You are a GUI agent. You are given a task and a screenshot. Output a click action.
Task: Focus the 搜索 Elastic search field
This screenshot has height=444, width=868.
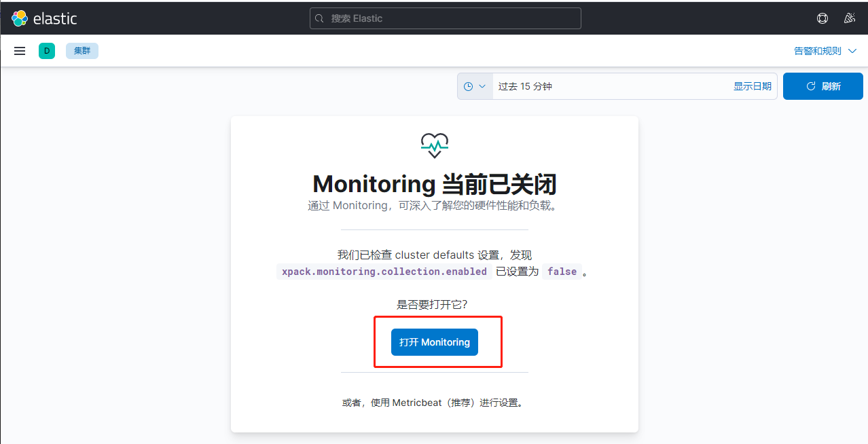[448, 18]
